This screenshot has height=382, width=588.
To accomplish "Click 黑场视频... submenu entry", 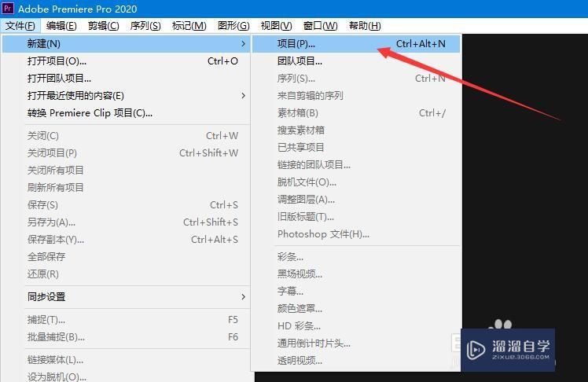I will point(356,274).
